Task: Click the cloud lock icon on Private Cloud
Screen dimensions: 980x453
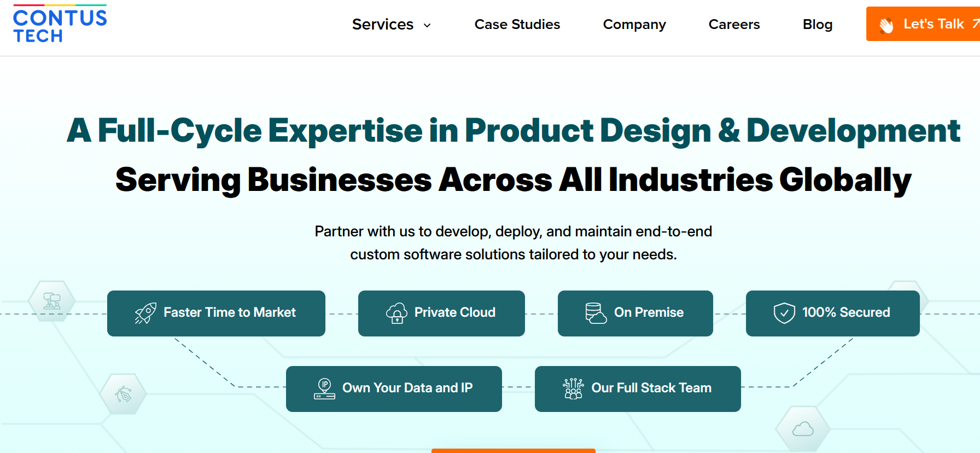Action: tap(397, 313)
